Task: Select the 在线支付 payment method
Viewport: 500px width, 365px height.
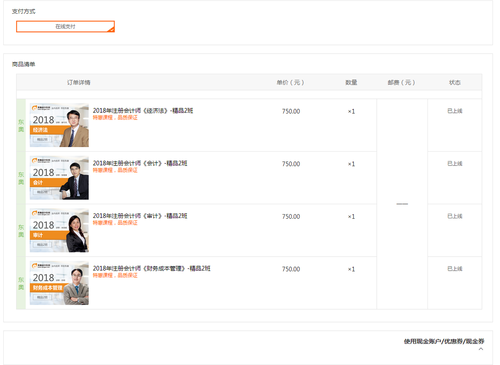Action: [65, 27]
